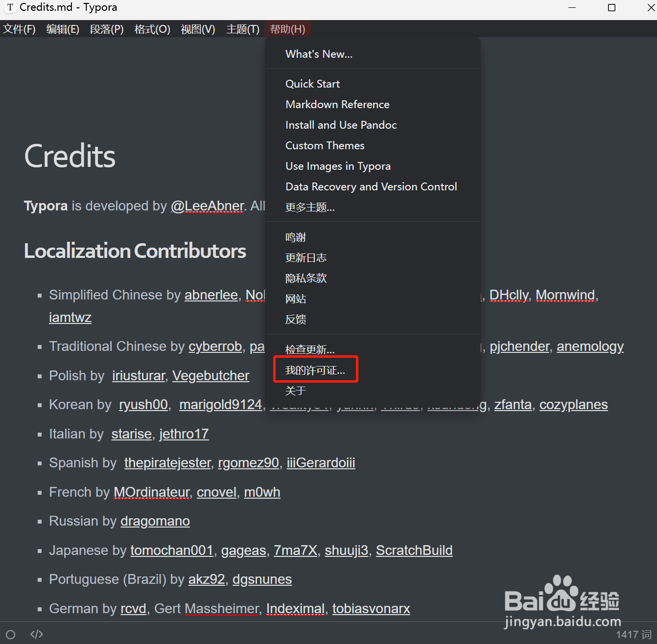
Task: Toggle the sidebar circle icon in status bar
Action: (10, 635)
